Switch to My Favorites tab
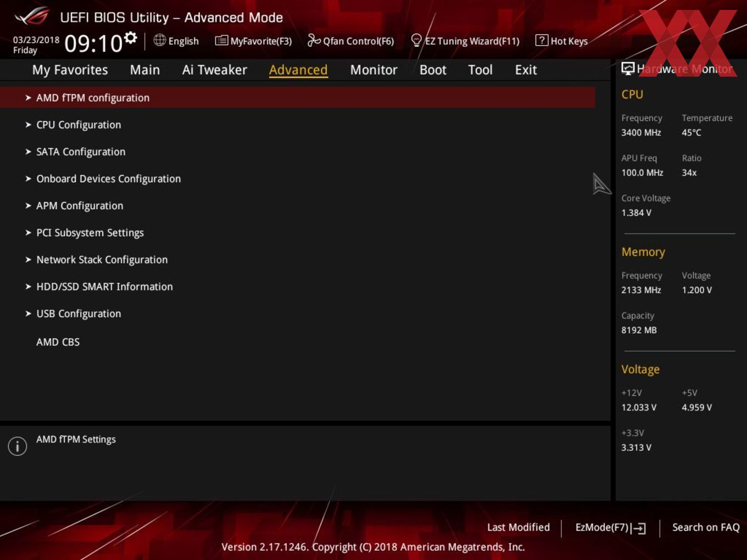Screen dimensions: 747x560 (x=70, y=70)
